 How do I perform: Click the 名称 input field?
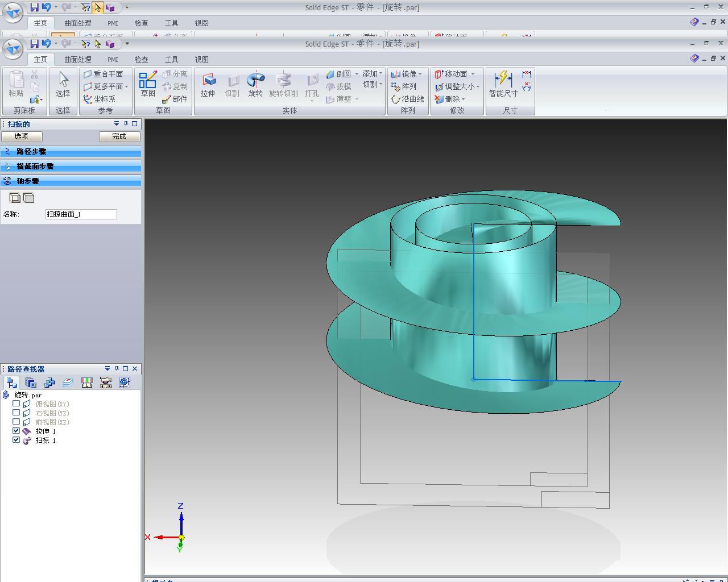click(x=81, y=214)
